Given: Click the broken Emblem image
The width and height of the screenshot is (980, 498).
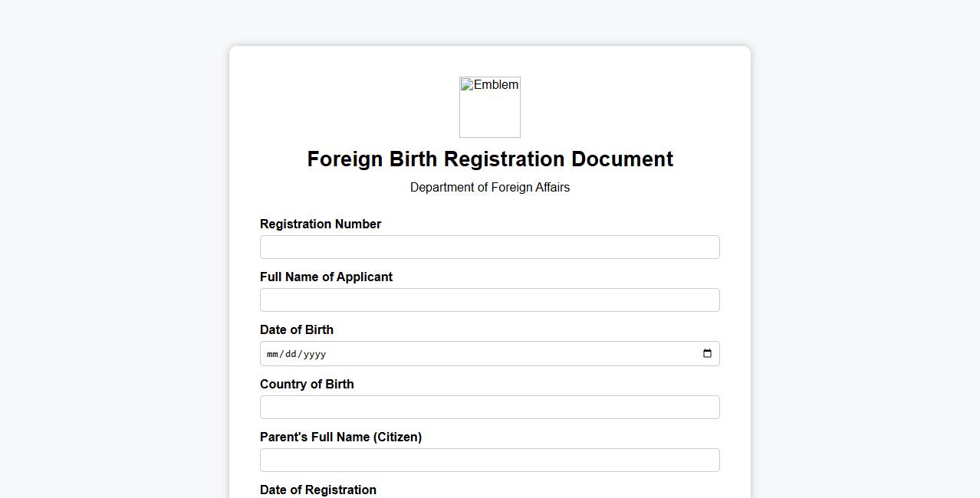Looking at the screenshot, I should (490, 106).
